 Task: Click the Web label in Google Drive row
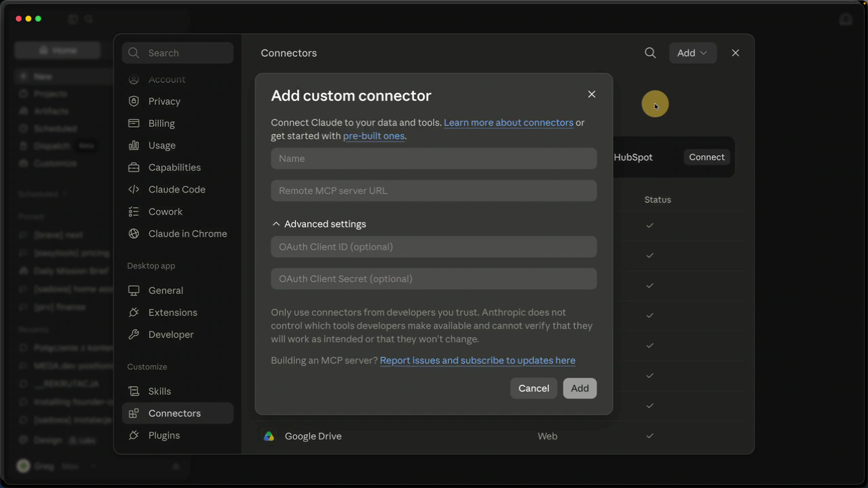547,436
